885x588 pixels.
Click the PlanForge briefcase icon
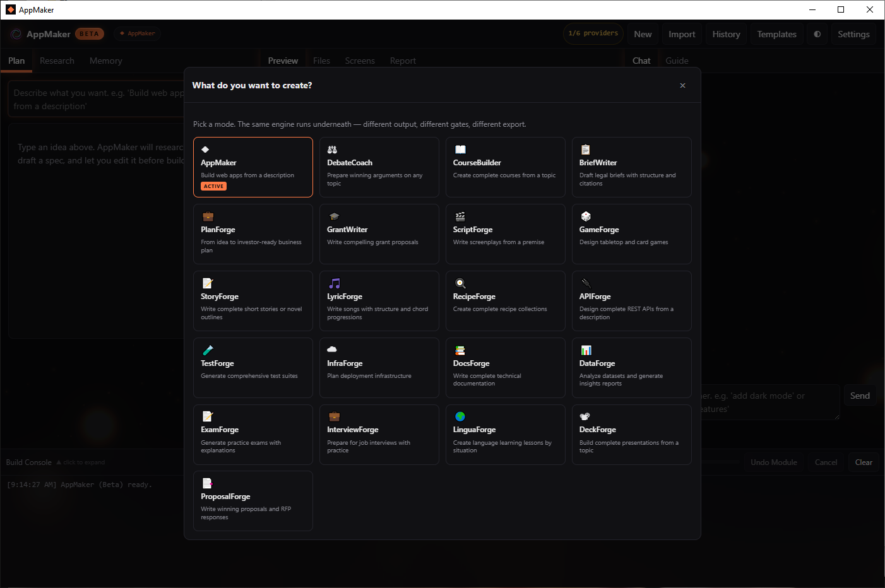208,216
